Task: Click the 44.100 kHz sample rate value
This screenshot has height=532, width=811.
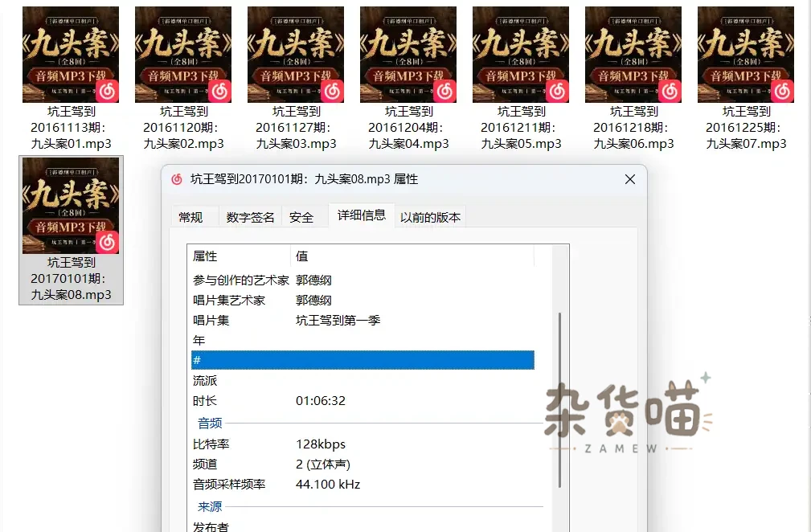Action: tap(328, 485)
